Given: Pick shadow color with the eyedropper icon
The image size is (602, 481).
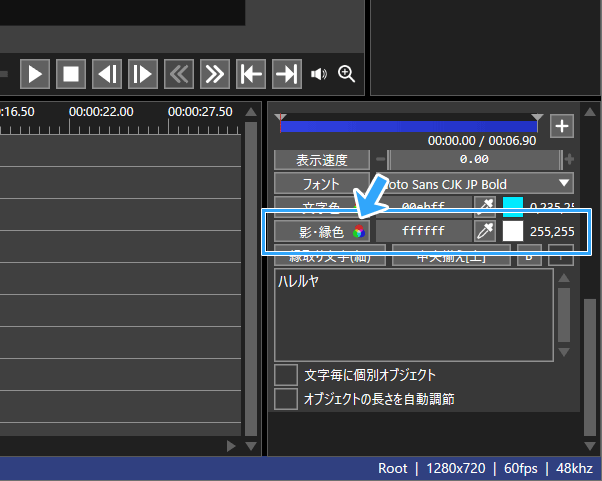Looking at the screenshot, I should pyautogui.click(x=485, y=231).
